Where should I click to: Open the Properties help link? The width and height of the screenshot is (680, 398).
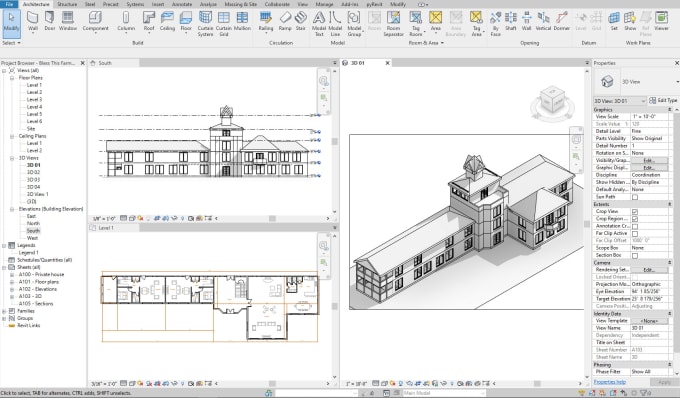(x=609, y=382)
